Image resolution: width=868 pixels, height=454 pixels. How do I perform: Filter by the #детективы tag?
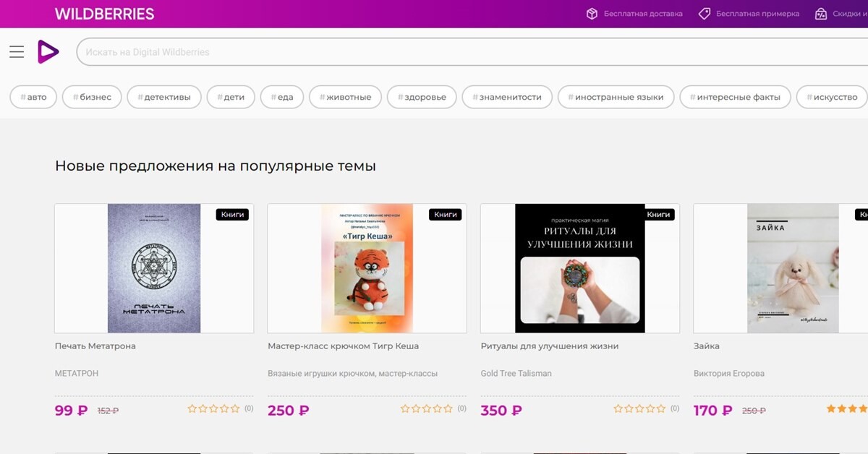coord(163,97)
